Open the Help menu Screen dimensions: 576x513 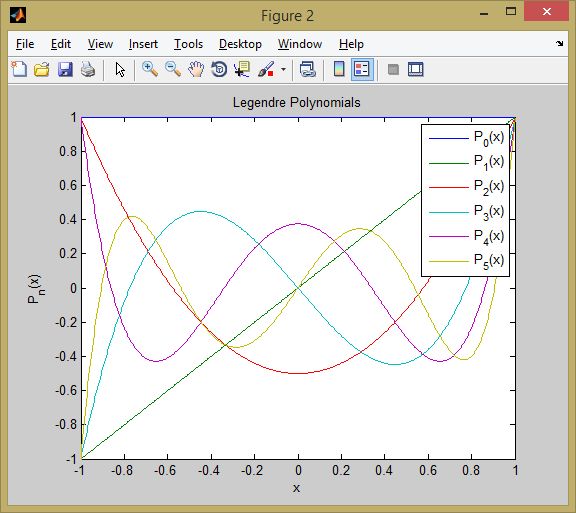(351, 44)
